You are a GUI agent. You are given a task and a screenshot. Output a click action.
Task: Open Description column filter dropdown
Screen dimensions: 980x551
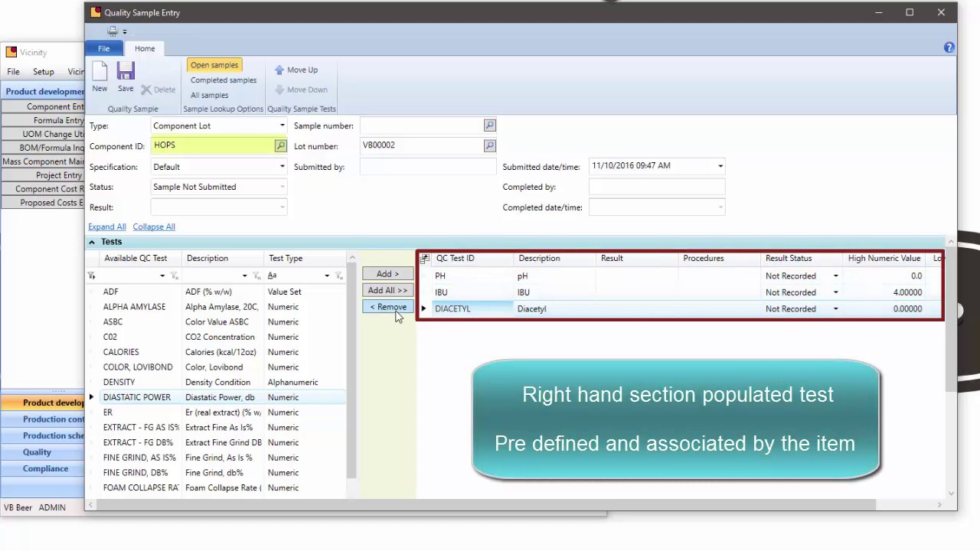coord(244,275)
